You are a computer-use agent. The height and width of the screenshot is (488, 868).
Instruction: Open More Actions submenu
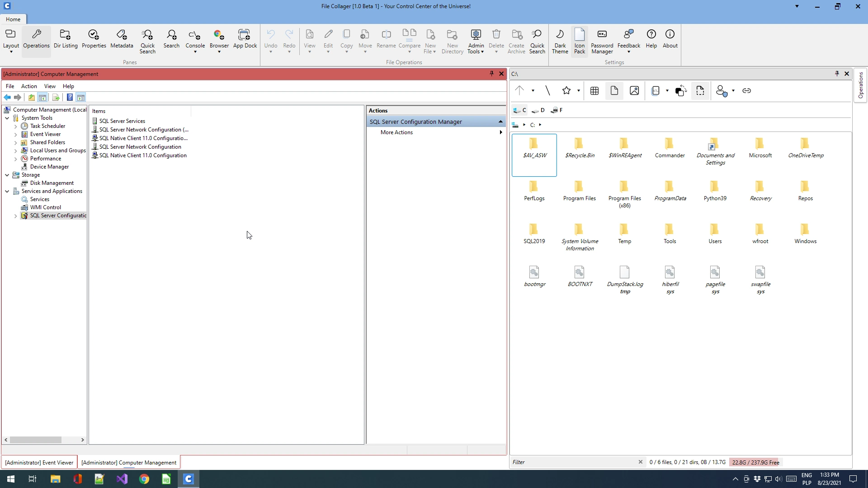click(436, 132)
